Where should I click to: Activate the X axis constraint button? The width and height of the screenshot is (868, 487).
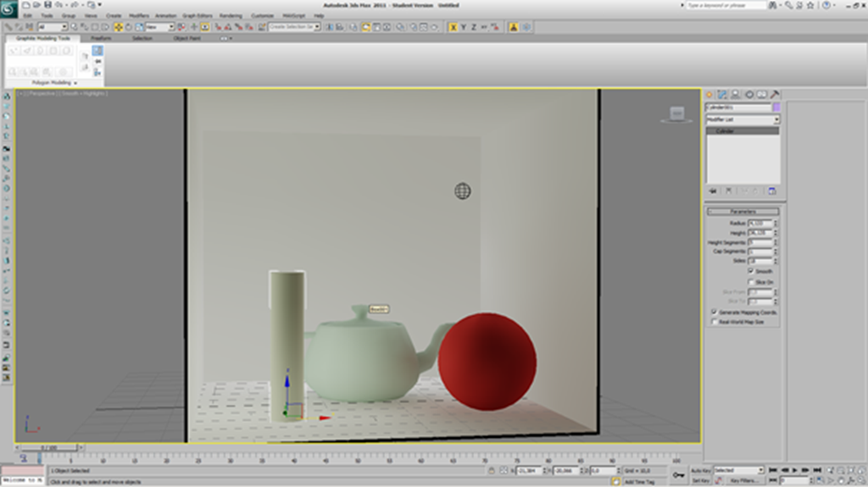453,27
